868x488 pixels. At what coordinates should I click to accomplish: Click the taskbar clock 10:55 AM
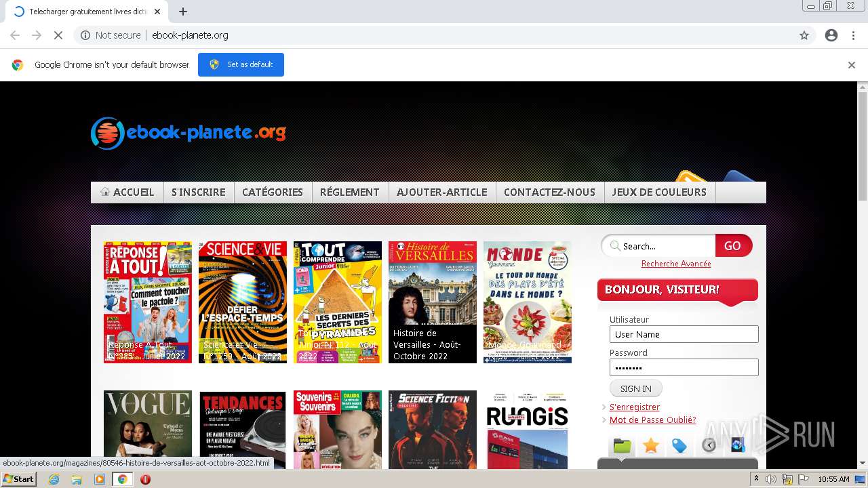click(833, 479)
